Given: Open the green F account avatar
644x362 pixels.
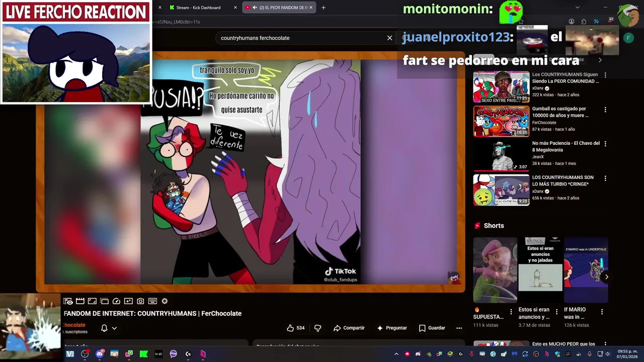Looking at the screenshot, I should (x=628, y=38).
